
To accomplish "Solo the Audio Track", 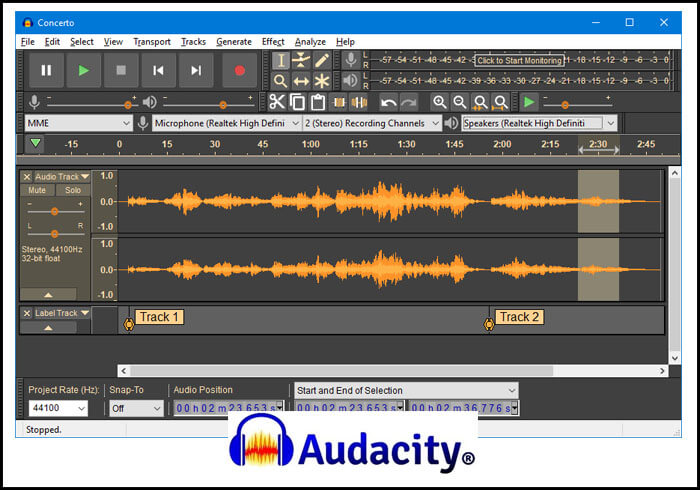I will (73, 190).
